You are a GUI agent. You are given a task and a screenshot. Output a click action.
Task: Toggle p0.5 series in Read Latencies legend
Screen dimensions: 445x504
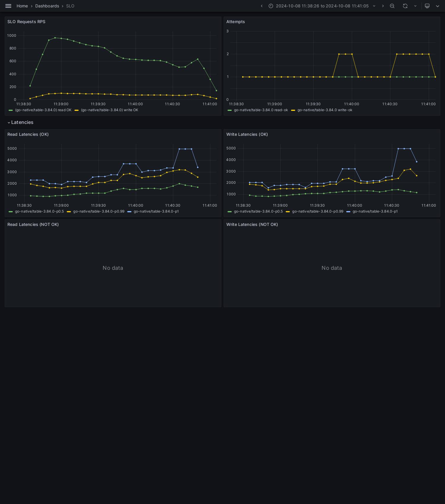click(x=39, y=211)
